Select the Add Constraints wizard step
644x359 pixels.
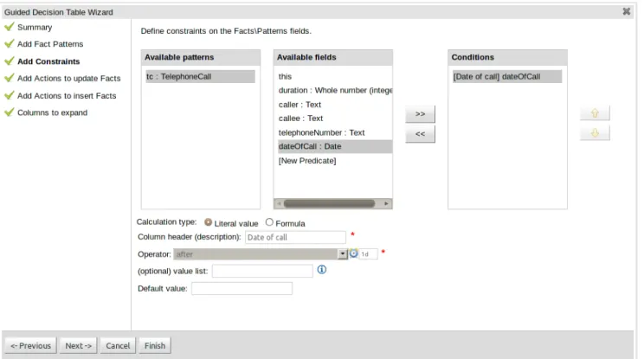(48, 61)
